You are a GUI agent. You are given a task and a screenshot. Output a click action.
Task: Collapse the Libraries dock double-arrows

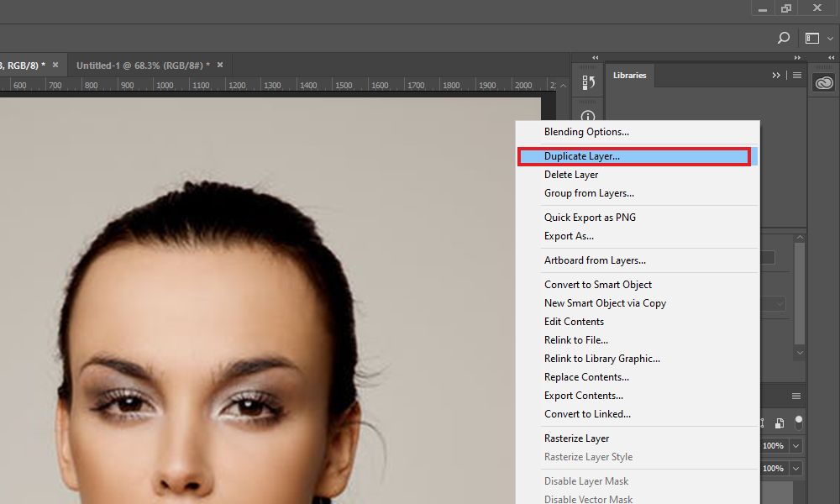point(798,57)
